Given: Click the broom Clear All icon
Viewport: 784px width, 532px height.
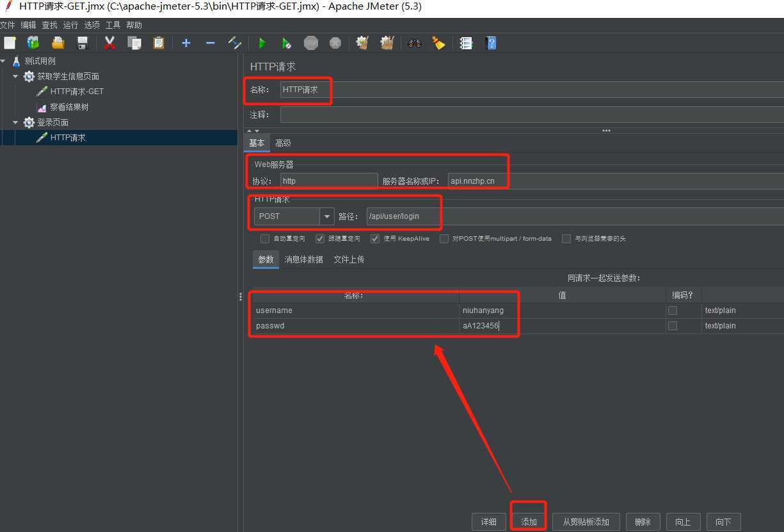Looking at the screenshot, I should [438, 44].
